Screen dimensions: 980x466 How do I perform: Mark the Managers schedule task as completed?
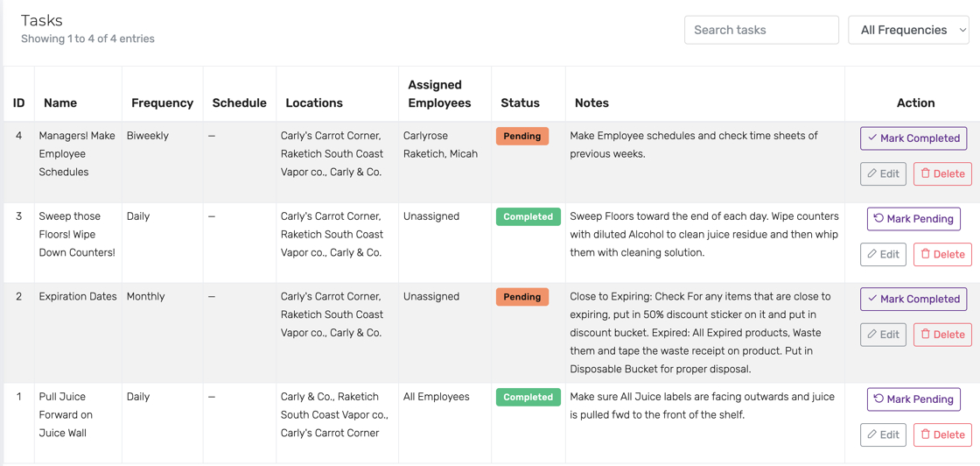[913, 138]
